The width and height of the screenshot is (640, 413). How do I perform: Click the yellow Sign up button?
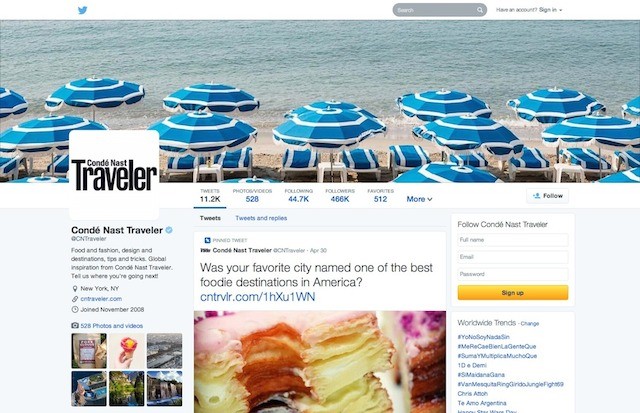pos(513,293)
